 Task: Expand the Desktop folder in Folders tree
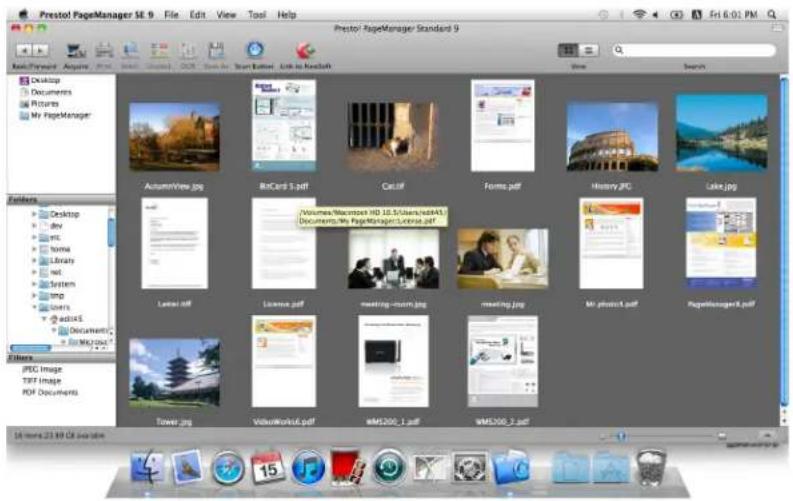tap(34, 214)
